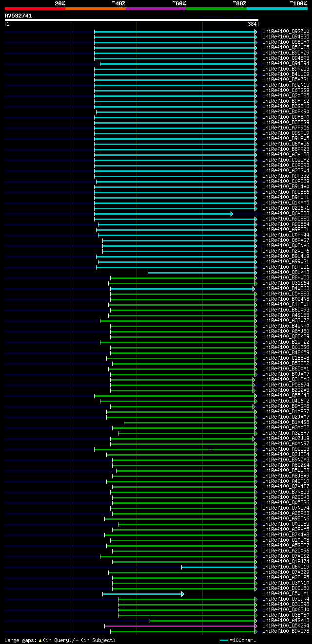
Task: Click the red ~20% legend segment
Action: (x=35, y=8)
